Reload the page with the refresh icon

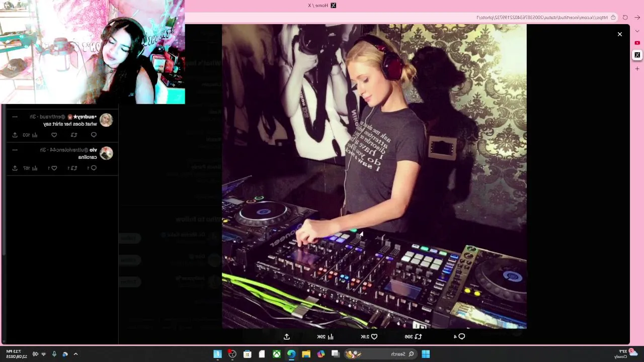click(625, 17)
